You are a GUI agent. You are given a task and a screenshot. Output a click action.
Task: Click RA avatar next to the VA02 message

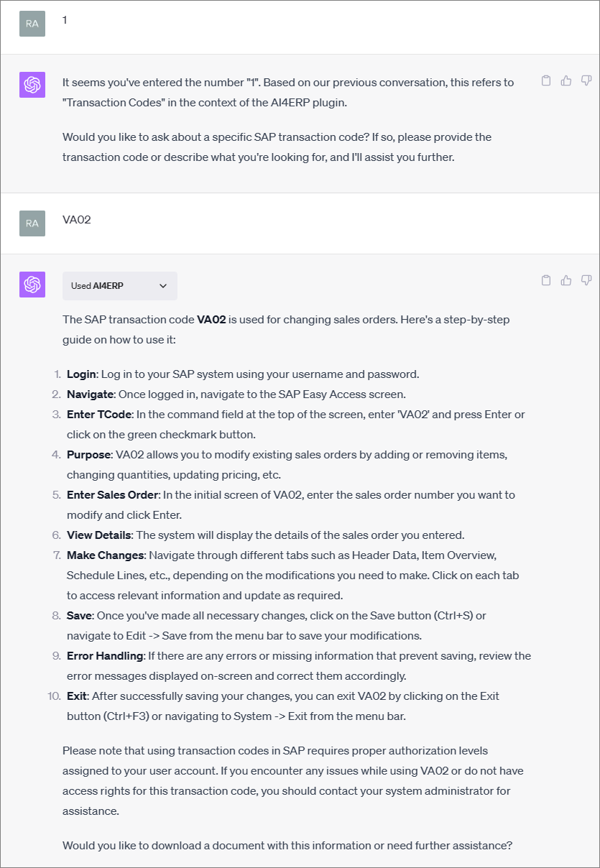pyautogui.click(x=32, y=223)
